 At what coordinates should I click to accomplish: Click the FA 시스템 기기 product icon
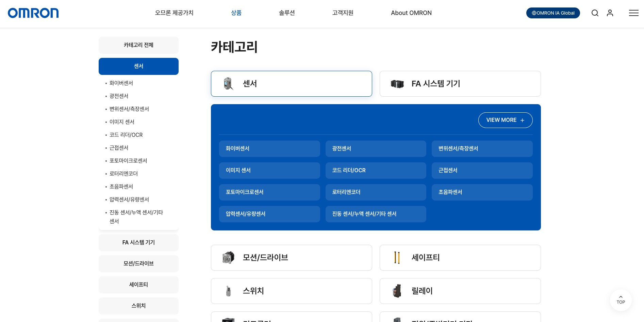click(397, 84)
